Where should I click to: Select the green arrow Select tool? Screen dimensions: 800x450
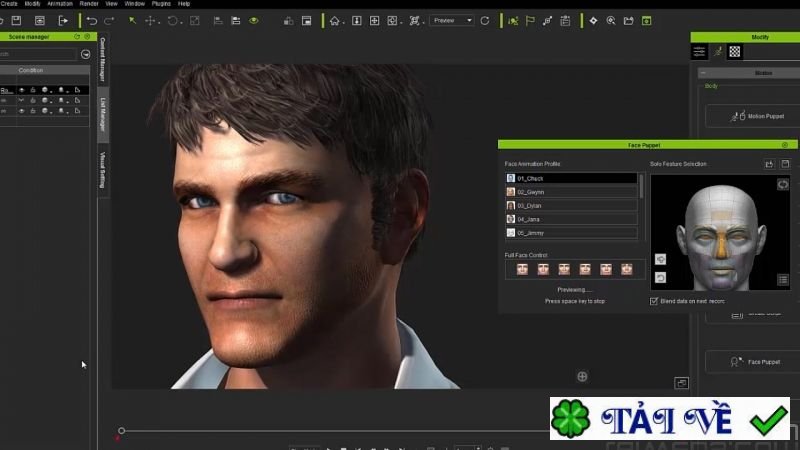click(x=132, y=21)
